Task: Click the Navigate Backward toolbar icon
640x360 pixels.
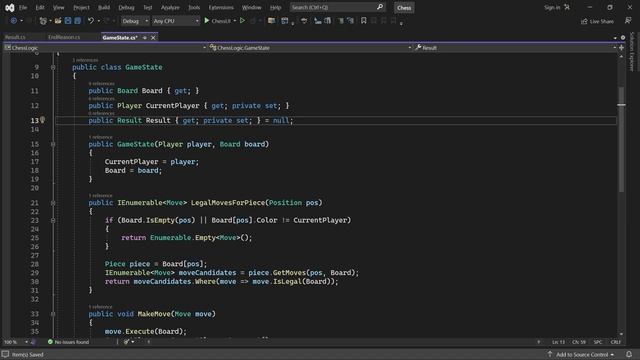Action: (13, 21)
